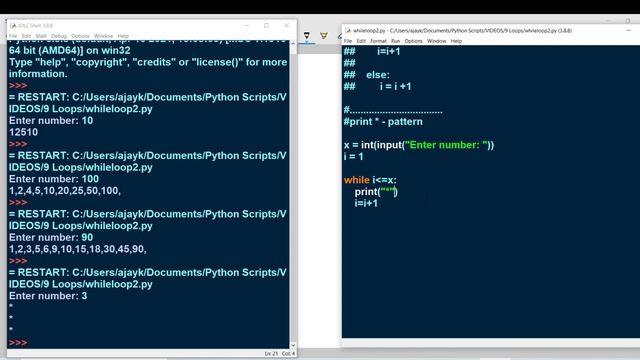Click the '1,2,4,5,10,20,25,50,100,' output line

[65, 191]
